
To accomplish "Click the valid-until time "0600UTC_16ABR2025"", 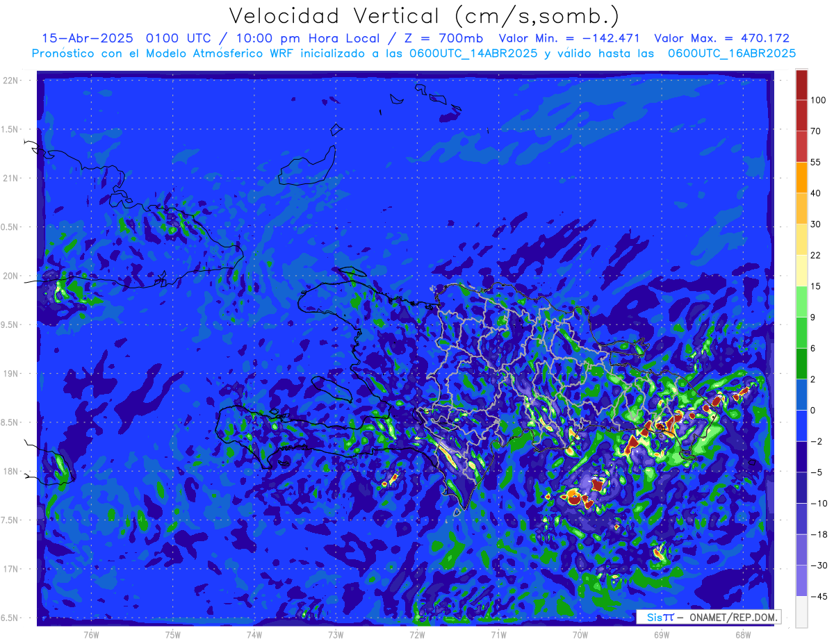I will click(x=732, y=53).
